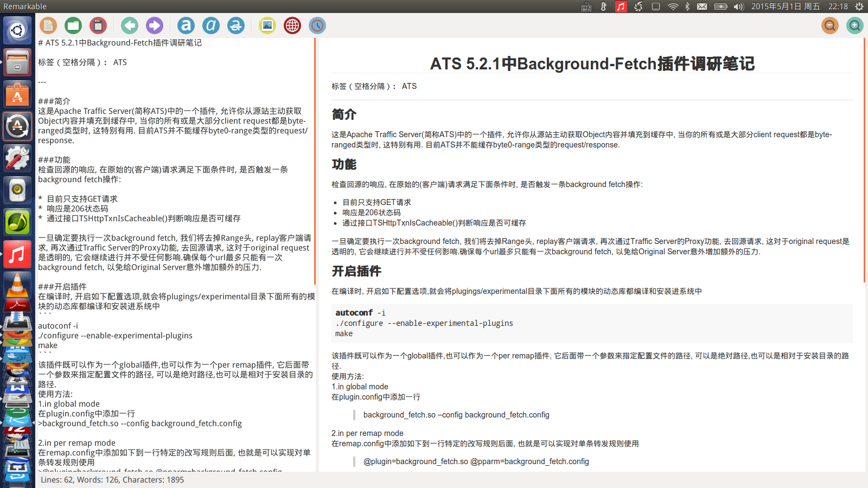The width and height of the screenshot is (868, 488).
Task: Zoom out the preview with the orange magnifier
Action: (830, 25)
